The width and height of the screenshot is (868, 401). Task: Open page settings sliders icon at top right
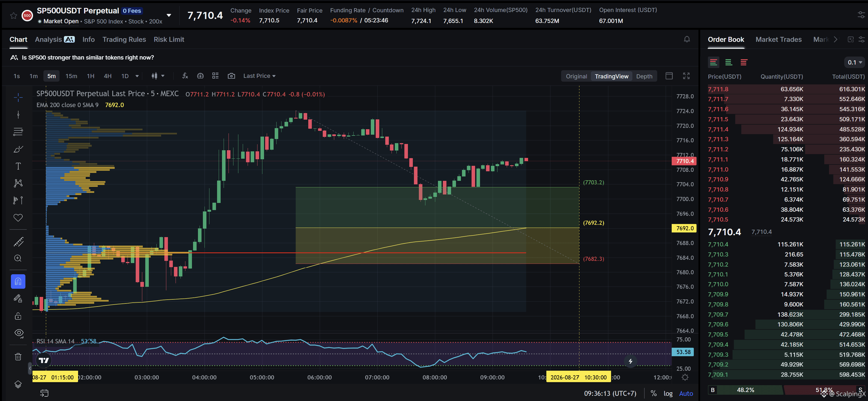(x=861, y=15)
